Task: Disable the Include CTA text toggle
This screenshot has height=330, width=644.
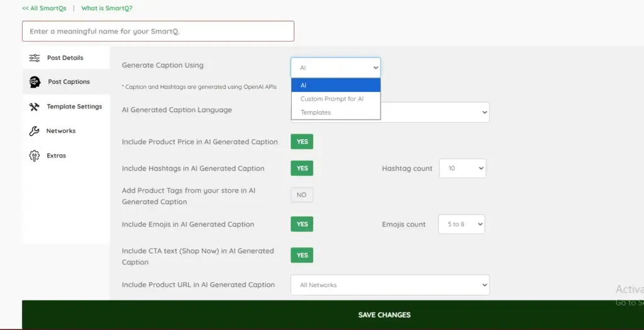Action: coord(302,255)
